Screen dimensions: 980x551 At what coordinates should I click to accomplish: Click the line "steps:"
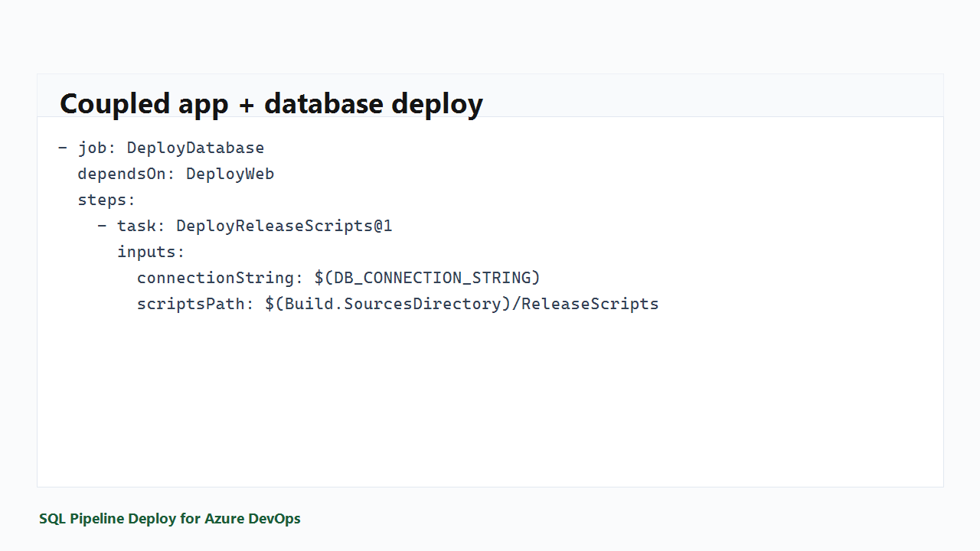click(x=106, y=200)
